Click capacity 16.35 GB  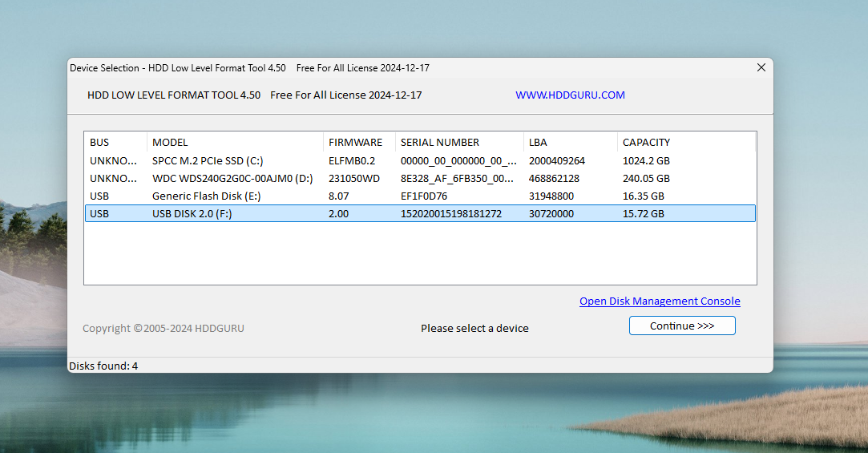pyautogui.click(x=644, y=196)
